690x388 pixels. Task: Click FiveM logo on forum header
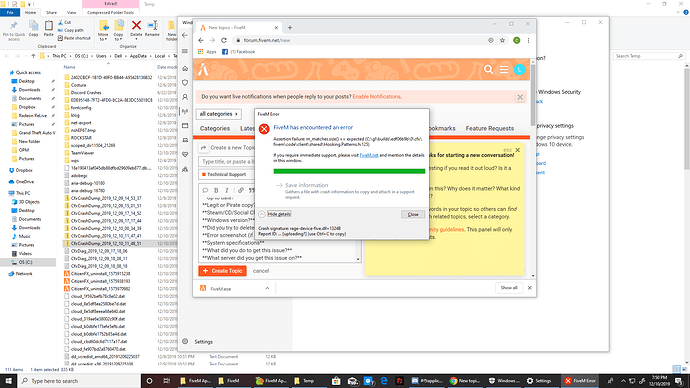point(203,70)
